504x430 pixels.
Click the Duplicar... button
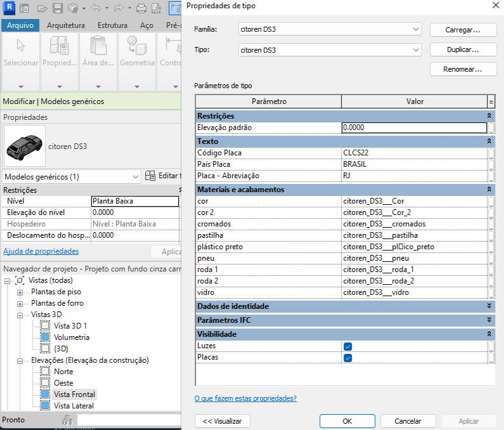click(463, 49)
